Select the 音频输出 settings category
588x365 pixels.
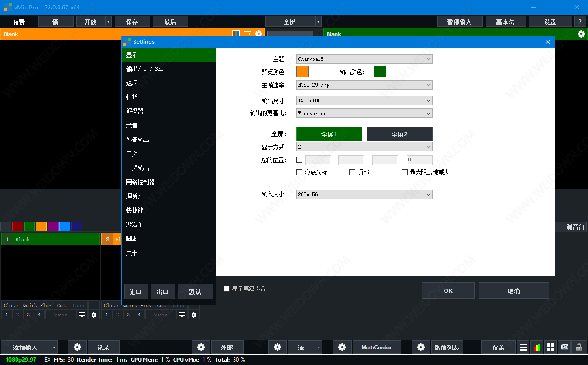click(168, 168)
